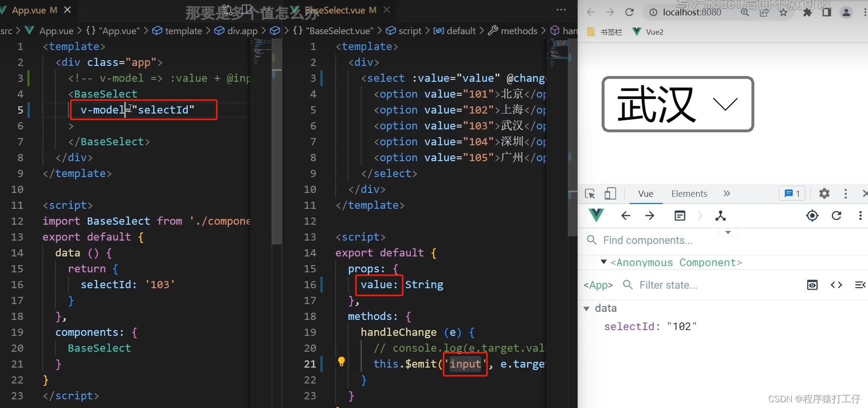The image size is (868, 408).
Task: Select component in page target icon
Action: pyautogui.click(x=812, y=216)
